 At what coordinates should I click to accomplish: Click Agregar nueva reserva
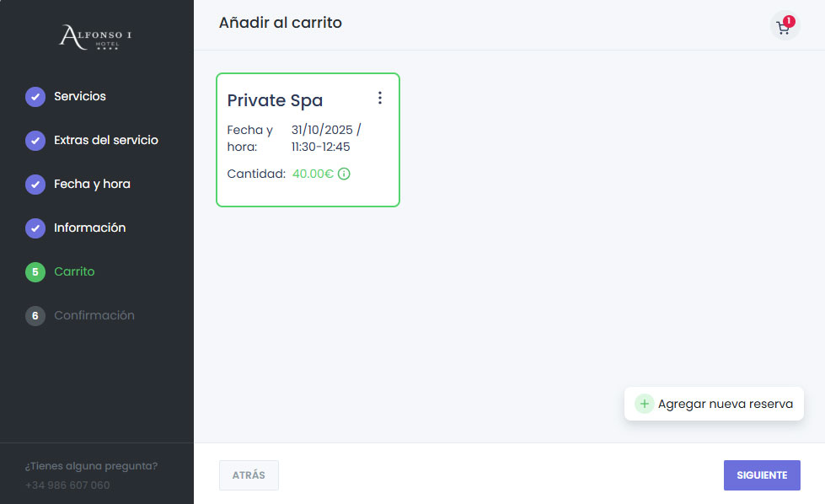tap(725, 404)
